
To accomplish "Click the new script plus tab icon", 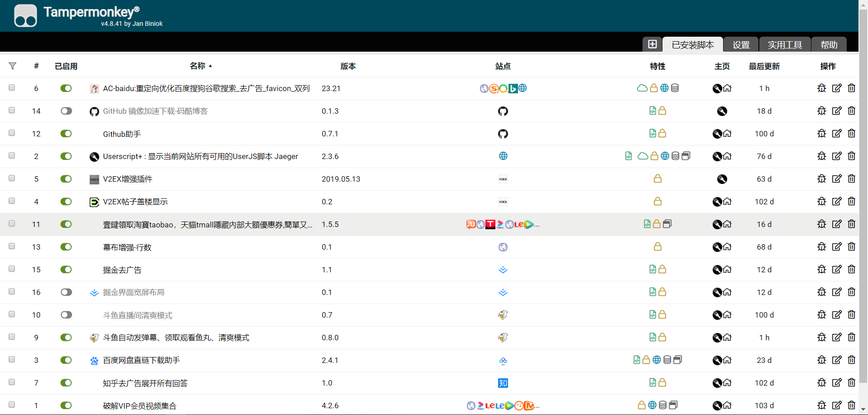I will click(x=652, y=44).
